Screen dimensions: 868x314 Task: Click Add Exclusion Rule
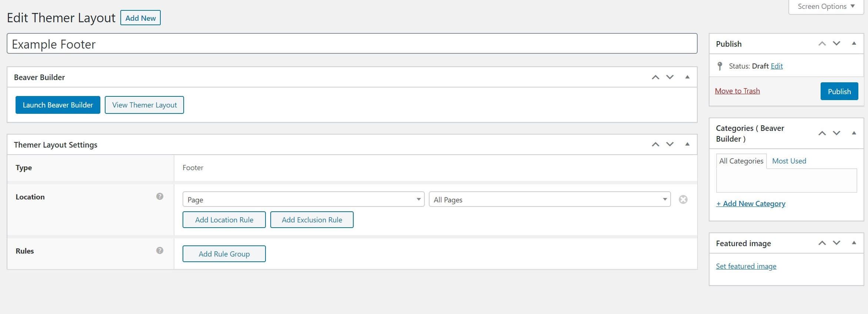[x=312, y=220]
